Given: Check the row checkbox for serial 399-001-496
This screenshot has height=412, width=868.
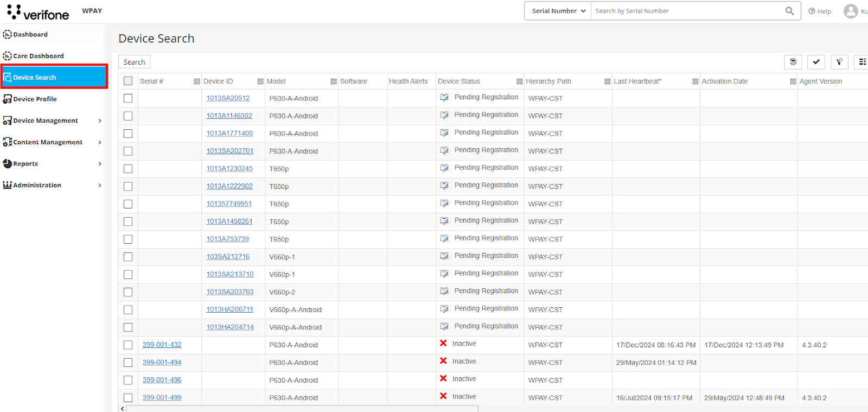Looking at the screenshot, I should coord(128,380).
